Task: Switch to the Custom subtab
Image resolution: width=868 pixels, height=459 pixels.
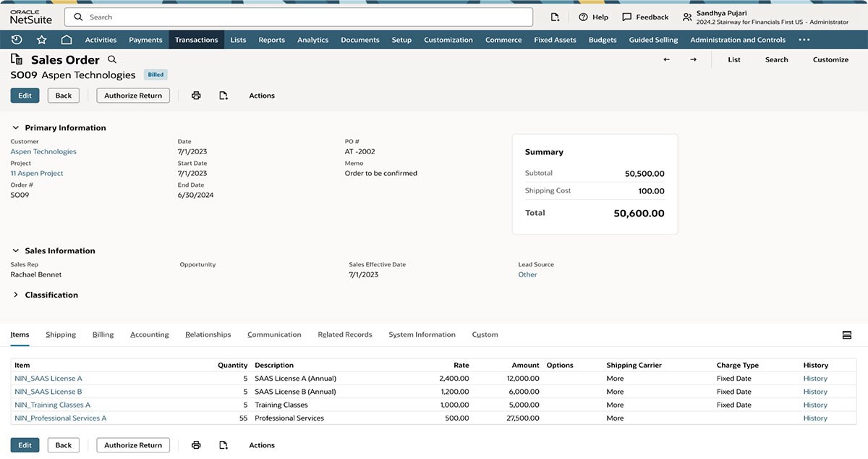Action: [x=485, y=334]
